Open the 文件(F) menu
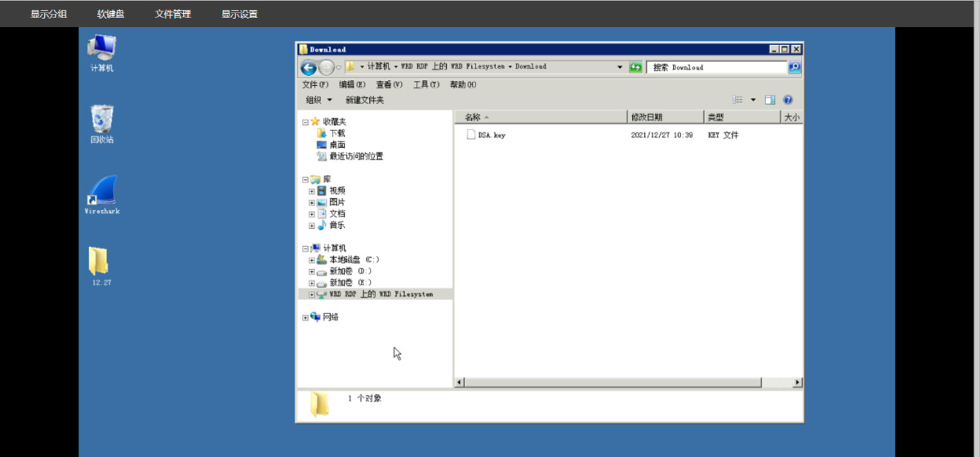980x457 pixels. click(x=315, y=85)
